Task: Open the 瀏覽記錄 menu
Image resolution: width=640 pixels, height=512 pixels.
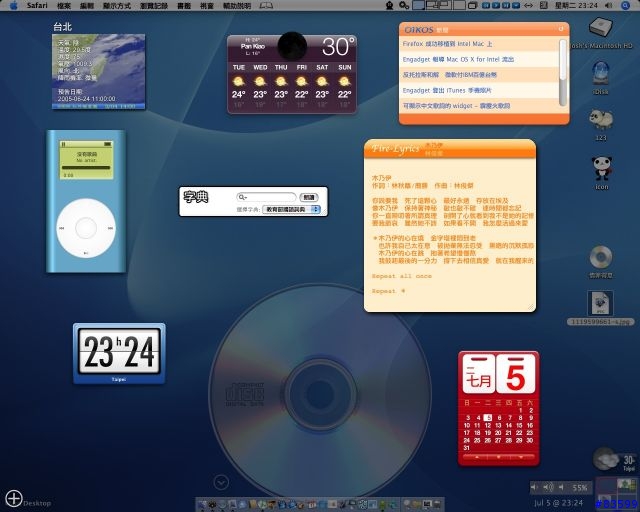Action: (154, 6)
